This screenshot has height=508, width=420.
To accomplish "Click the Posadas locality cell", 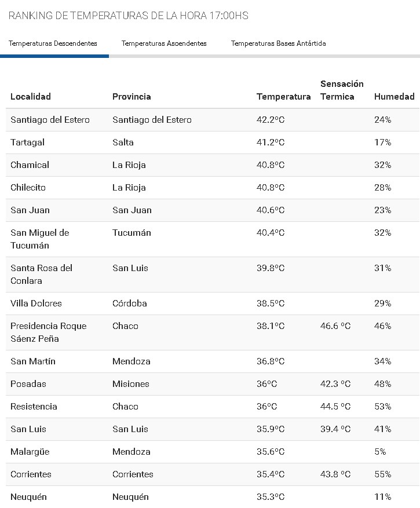I will tap(28, 384).
